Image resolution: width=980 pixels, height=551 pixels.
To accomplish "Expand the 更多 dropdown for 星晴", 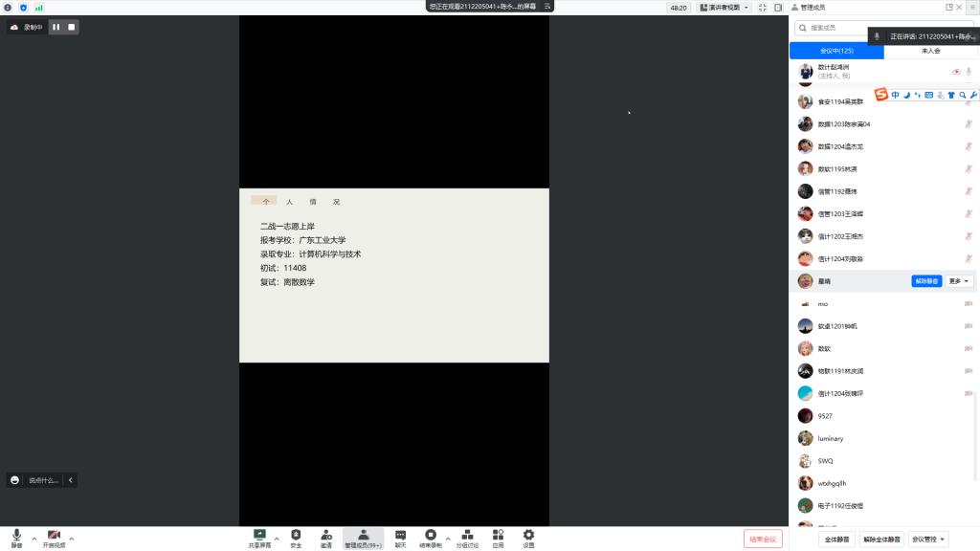I will (960, 281).
